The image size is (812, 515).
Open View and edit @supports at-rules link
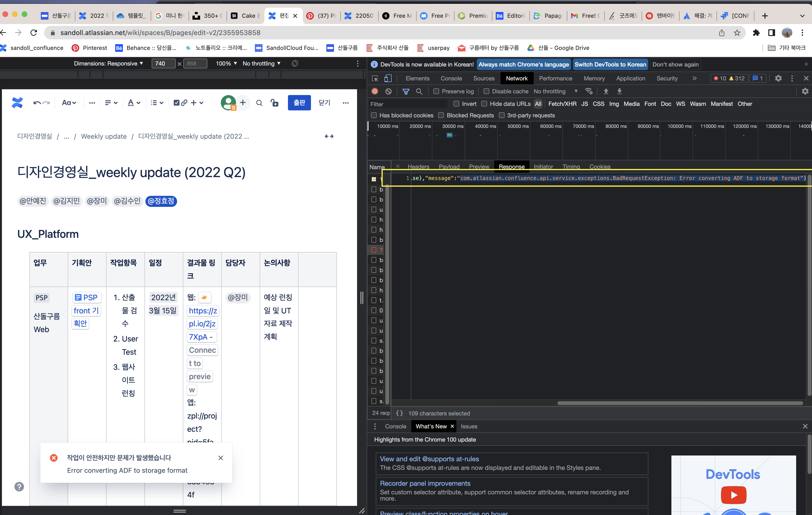pyautogui.click(x=429, y=459)
